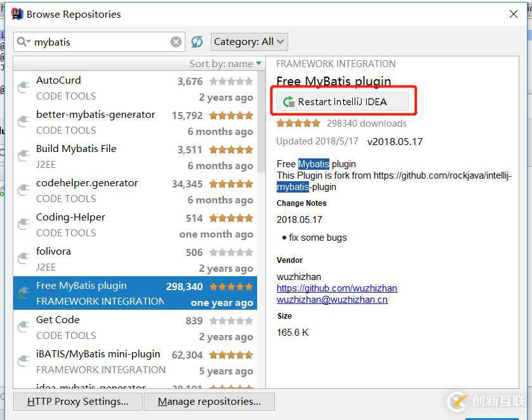Click the IntelliJ IDEA logo in title bar

(16, 14)
